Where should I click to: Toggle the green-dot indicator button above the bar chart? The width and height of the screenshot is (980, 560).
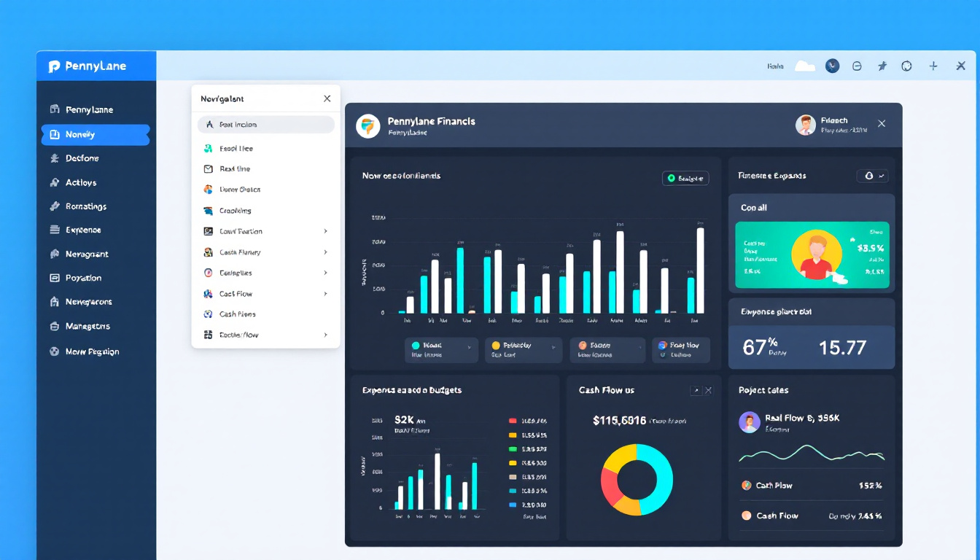click(685, 178)
